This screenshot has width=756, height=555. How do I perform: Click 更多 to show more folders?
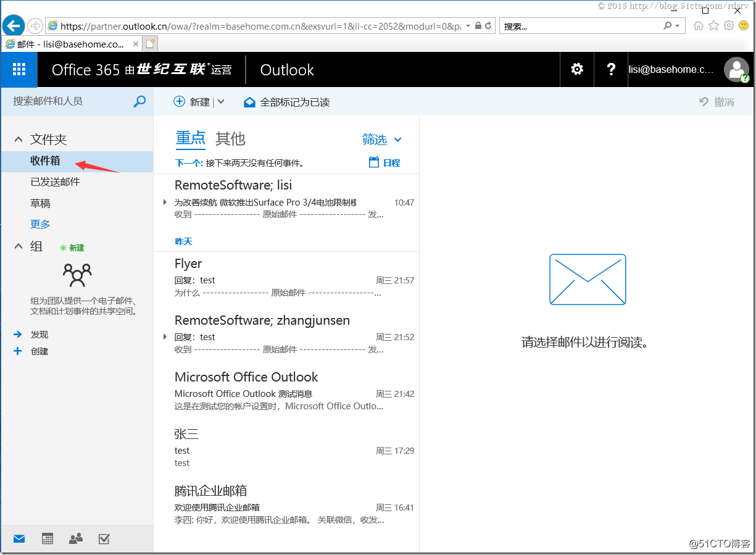40,224
